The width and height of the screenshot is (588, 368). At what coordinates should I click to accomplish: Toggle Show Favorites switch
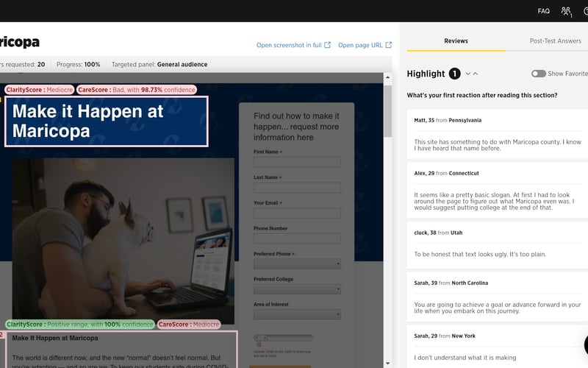[539, 74]
